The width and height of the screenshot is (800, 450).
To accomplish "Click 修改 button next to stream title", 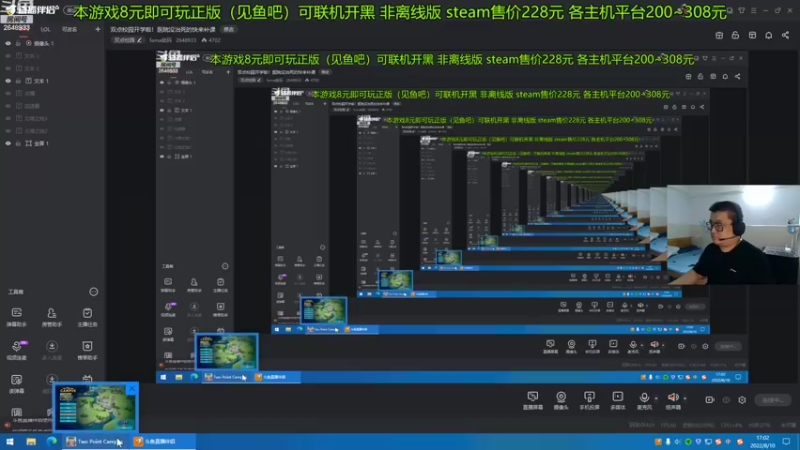I will 229,30.
